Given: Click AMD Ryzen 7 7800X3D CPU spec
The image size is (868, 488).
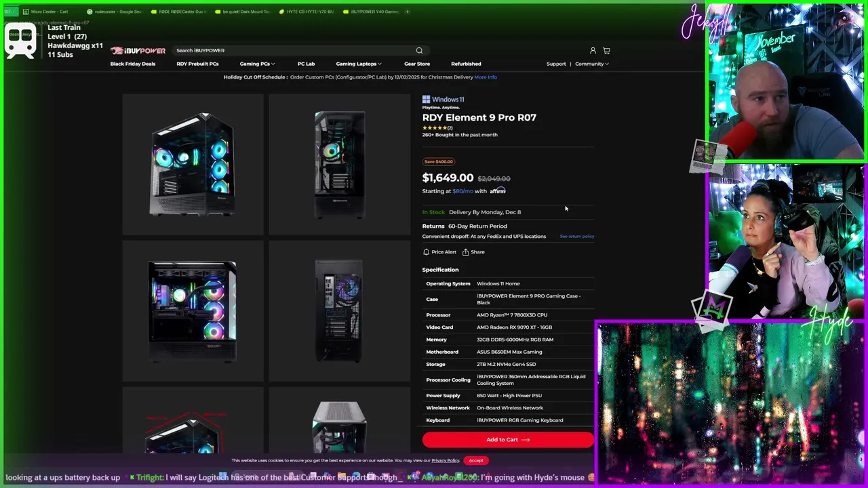Looking at the screenshot, I should (x=512, y=315).
